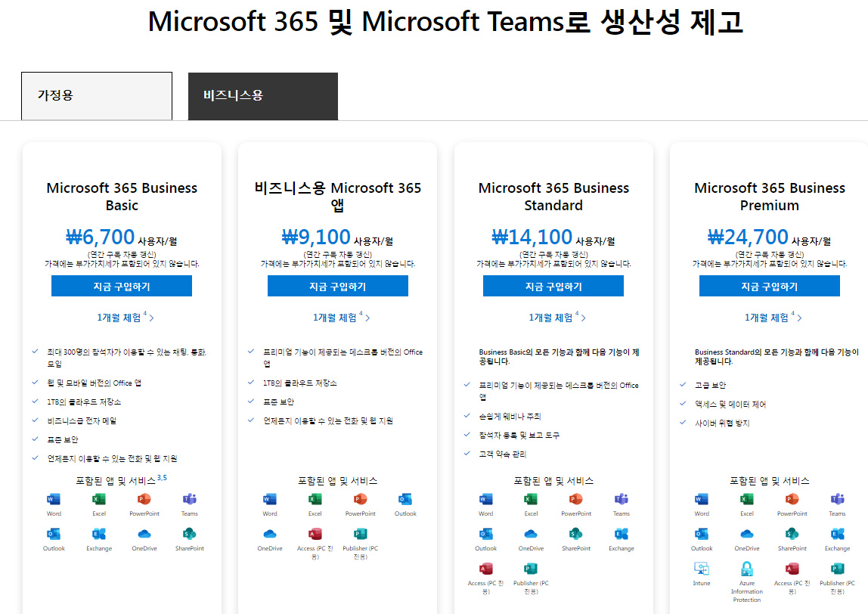Click the Teams icon in Business Basic

pos(189,499)
